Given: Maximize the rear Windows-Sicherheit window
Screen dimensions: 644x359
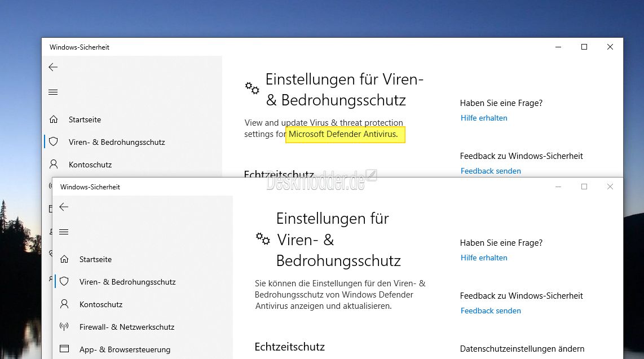Looking at the screenshot, I should (584, 47).
